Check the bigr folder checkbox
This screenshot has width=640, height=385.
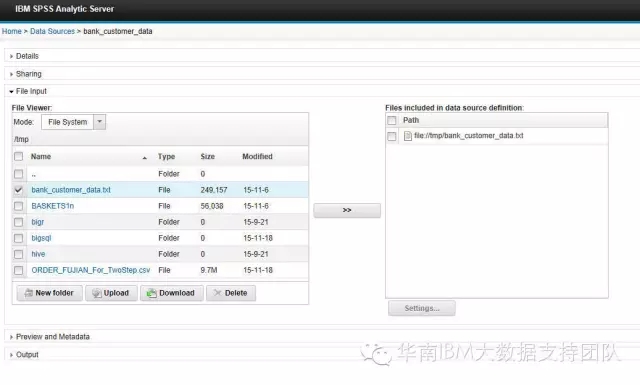click(18, 222)
